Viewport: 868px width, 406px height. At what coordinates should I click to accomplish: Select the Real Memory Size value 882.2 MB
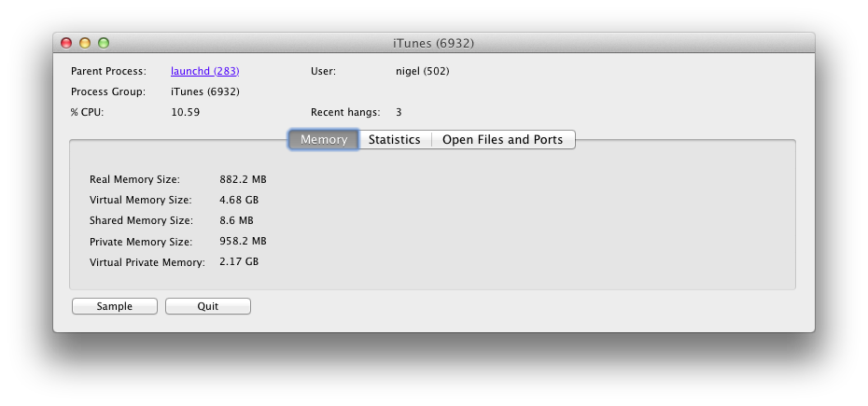243,179
